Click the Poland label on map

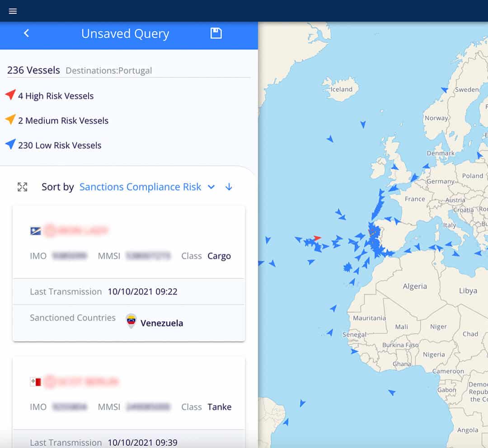tap(473, 176)
